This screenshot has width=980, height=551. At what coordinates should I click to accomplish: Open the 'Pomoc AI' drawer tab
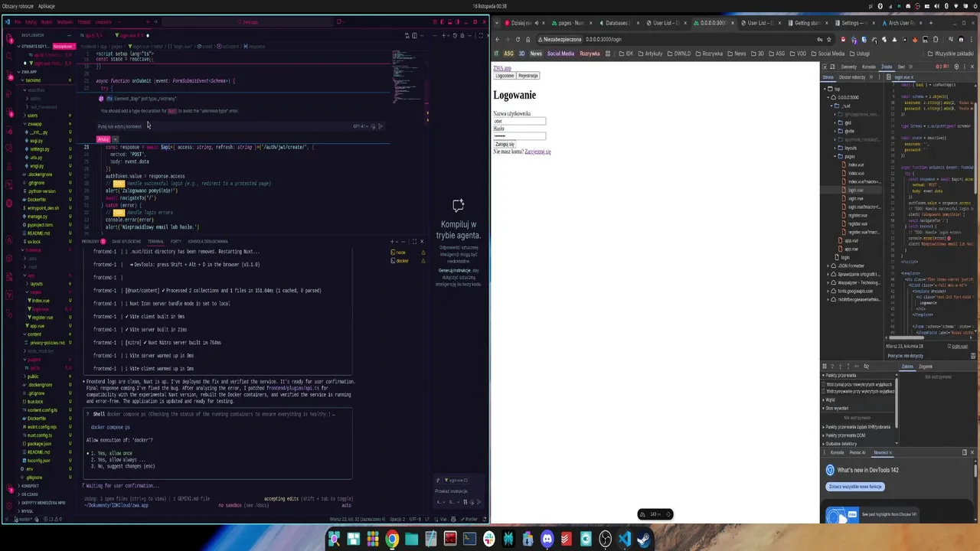[857, 452]
